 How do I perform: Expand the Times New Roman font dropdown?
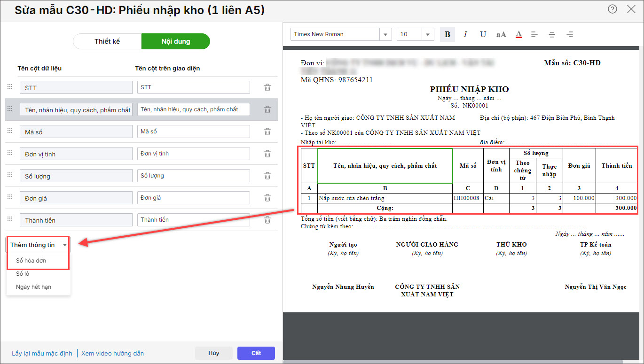[385, 34]
